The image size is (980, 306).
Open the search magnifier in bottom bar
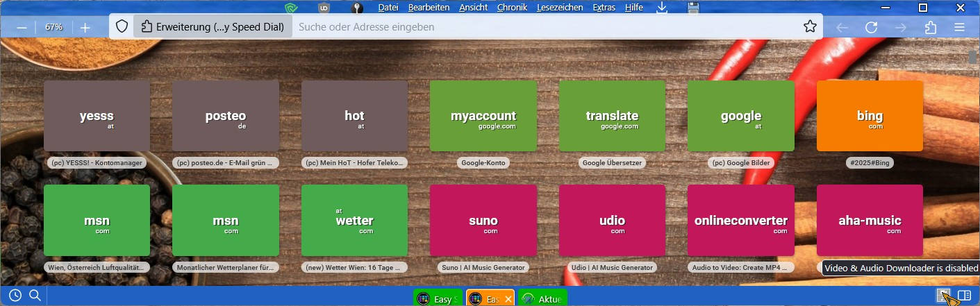click(x=35, y=296)
